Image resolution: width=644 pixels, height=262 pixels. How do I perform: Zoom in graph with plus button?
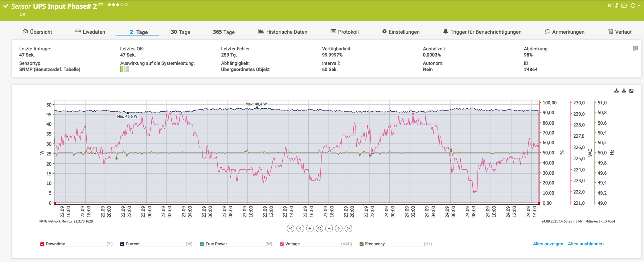coord(309,228)
